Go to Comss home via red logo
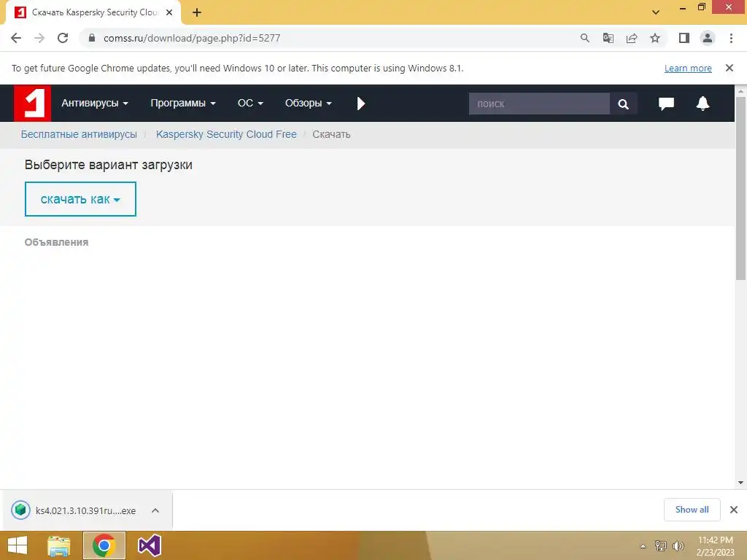The height and width of the screenshot is (560, 747). pyautogui.click(x=32, y=104)
